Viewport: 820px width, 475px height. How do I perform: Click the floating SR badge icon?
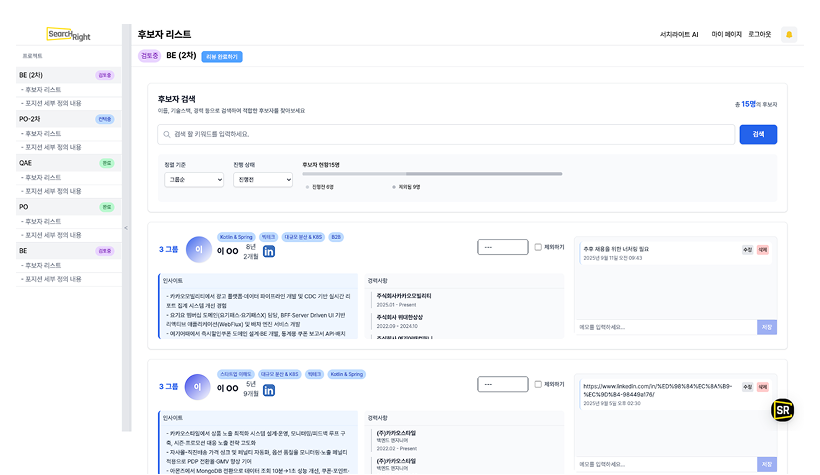(x=782, y=410)
